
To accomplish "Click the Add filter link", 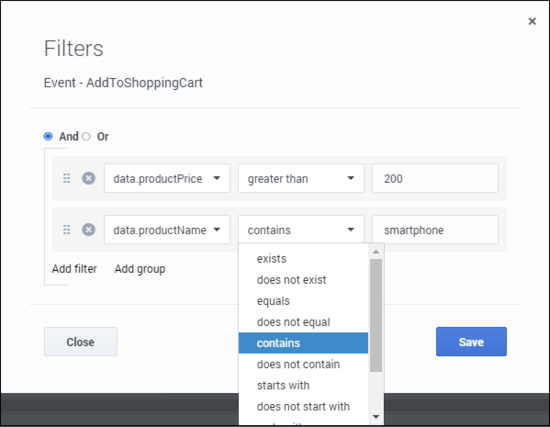I will pyautogui.click(x=74, y=269).
